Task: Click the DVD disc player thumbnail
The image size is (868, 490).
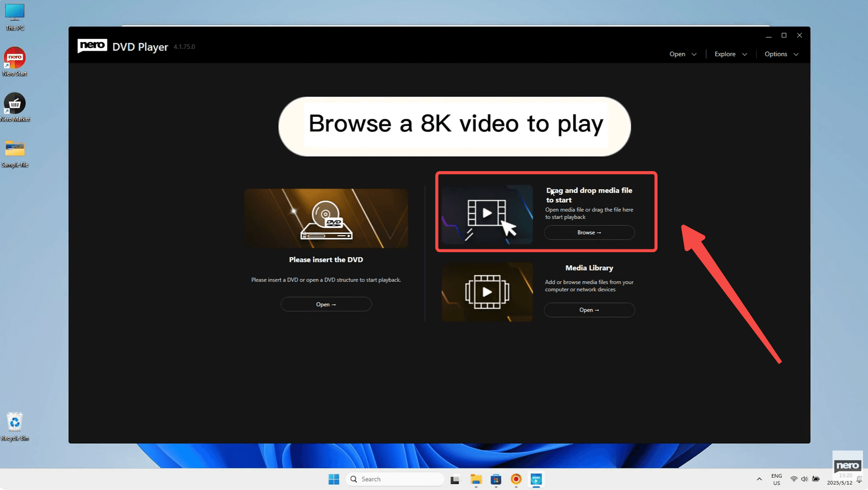Action: 326,218
